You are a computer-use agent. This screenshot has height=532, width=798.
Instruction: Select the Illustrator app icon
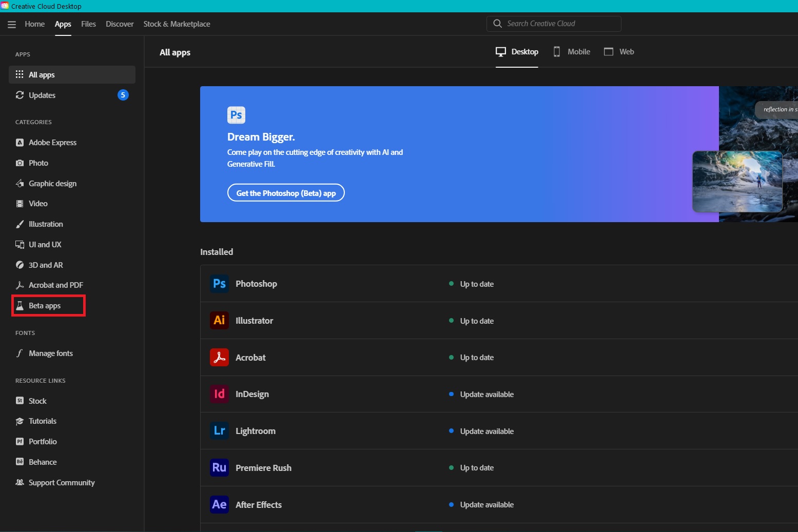pos(219,320)
